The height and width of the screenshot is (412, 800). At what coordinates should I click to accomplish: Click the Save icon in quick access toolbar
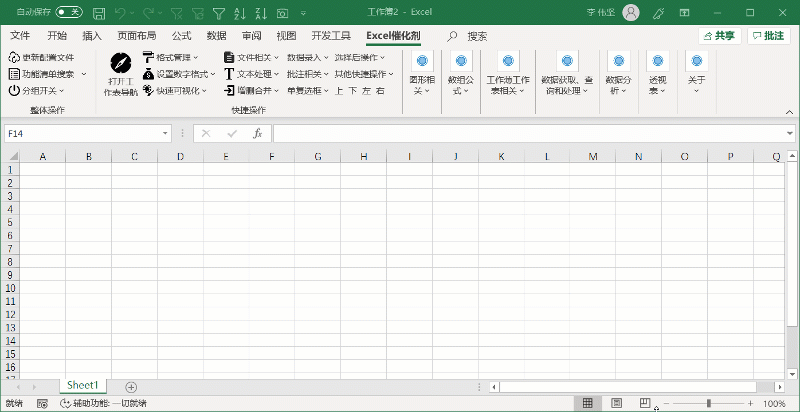(99, 12)
